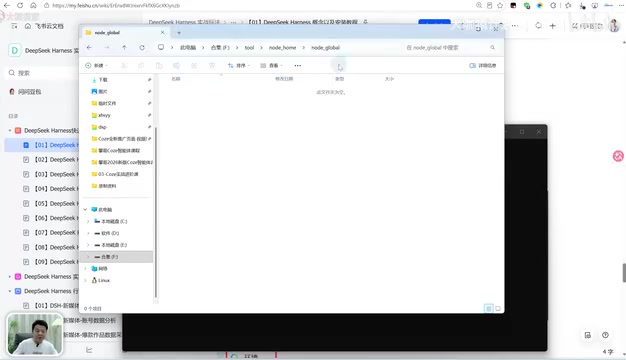
Task: Go back in File Explorer
Action: pyautogui.click(x=89, y=47)
